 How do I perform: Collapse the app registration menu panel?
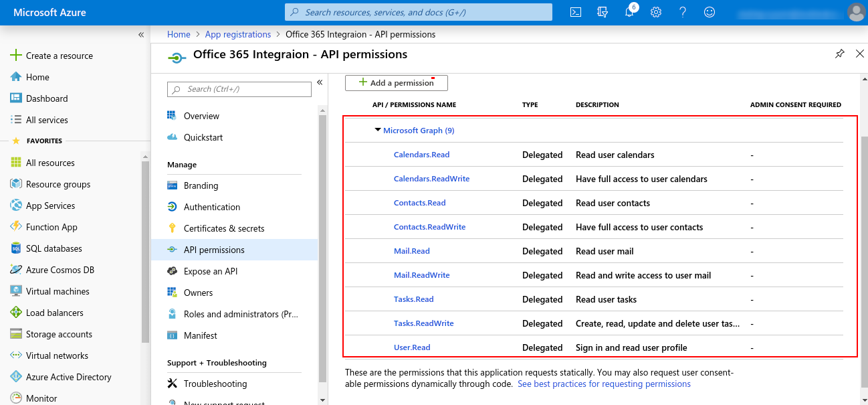320,82
